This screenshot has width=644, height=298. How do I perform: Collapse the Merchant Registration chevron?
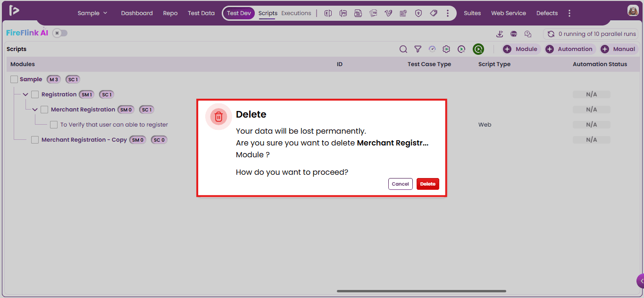(x=35, y=110)
